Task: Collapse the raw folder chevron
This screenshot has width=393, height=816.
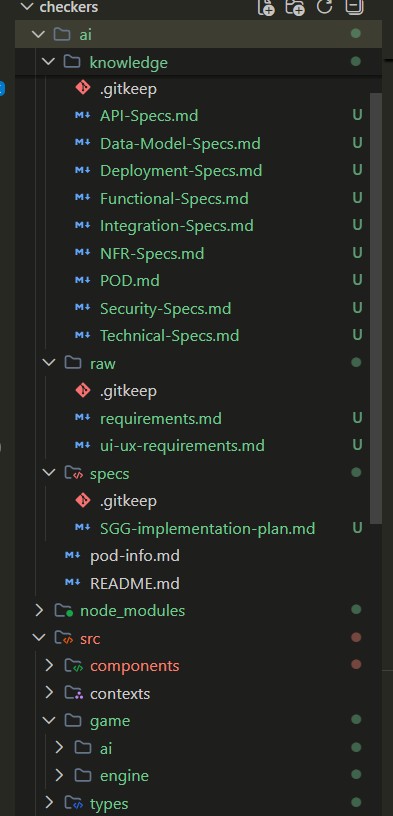Action: (49, 363)
